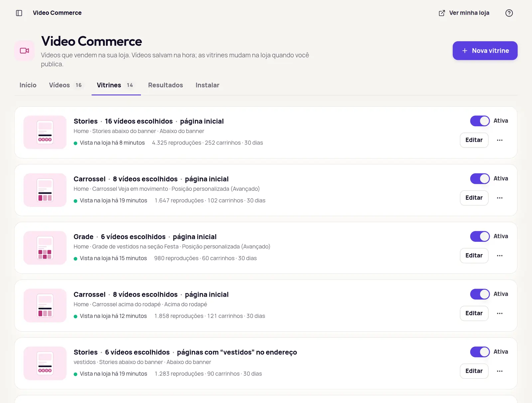This screenshot has height=403, width=532.
Task: Toggle the sidebar panel icon
Action: click(x=19, y=13)
